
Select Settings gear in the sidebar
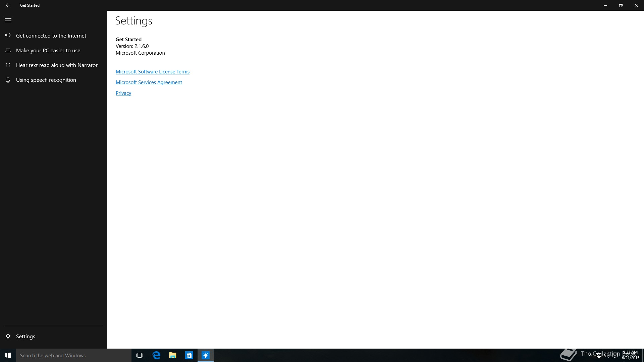coord(54,336)
